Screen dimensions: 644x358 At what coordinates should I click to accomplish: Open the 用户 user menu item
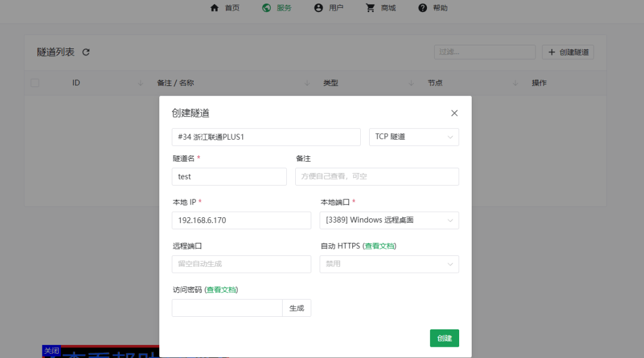pyautogui.click(x=329, y=8)
